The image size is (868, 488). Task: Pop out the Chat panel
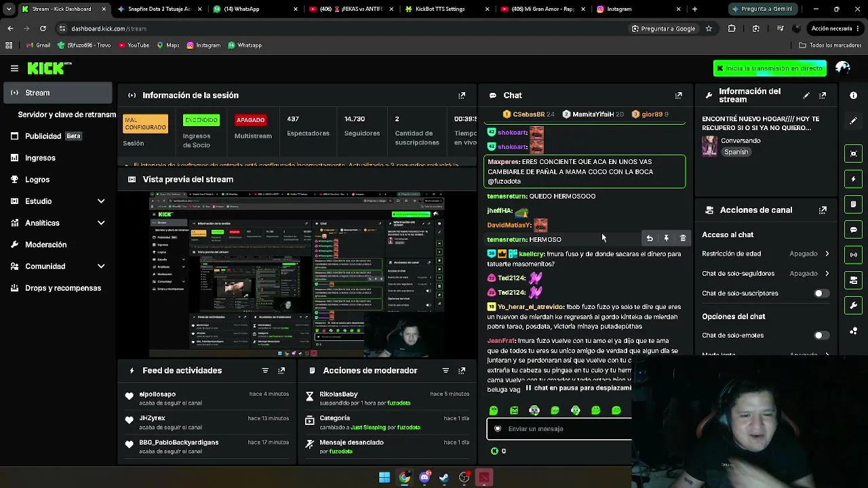[x=678, y=96]
